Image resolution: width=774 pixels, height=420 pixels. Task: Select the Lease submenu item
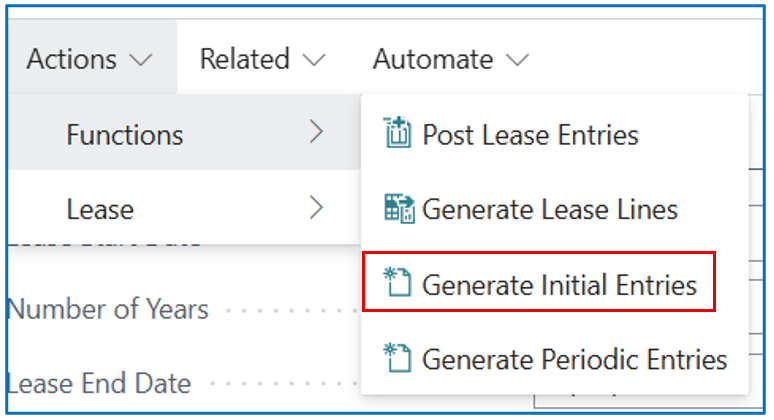[x=100, y=209]
